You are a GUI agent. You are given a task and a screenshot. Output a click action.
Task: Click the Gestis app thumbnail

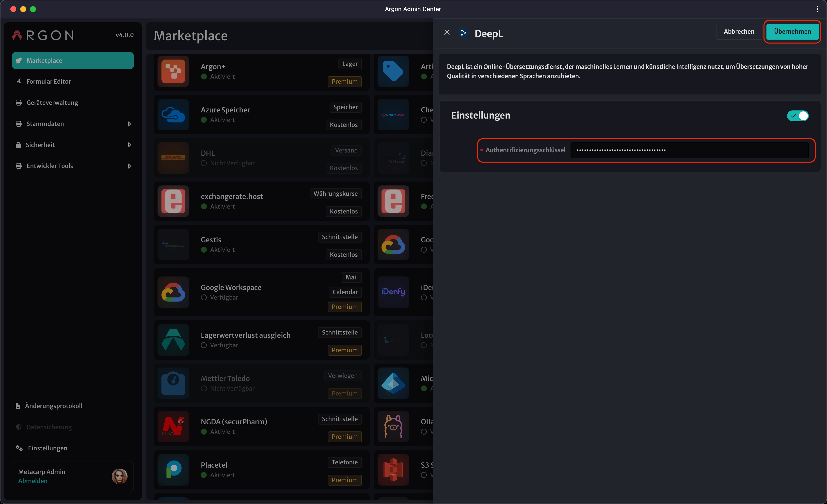(x=173, y=244)
